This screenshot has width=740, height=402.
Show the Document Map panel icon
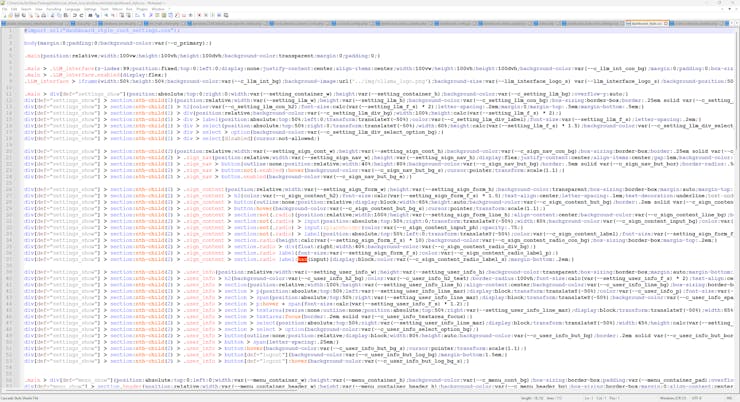click(x=164, y=15)
